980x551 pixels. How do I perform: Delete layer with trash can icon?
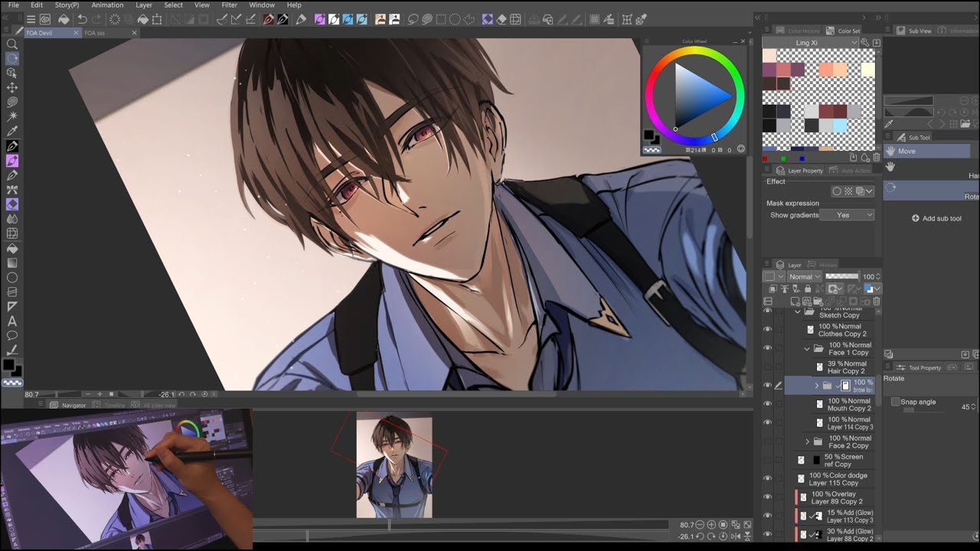[877, 301]
